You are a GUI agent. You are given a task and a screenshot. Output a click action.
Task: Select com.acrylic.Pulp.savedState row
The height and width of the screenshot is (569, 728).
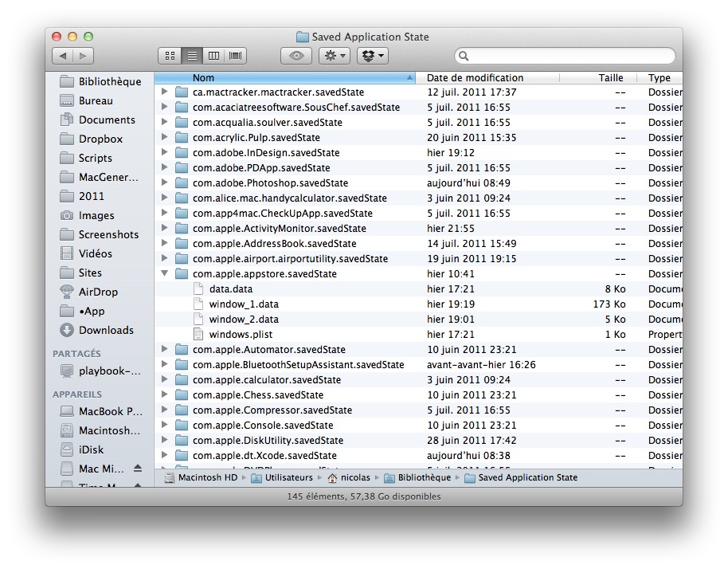[418, 138]
